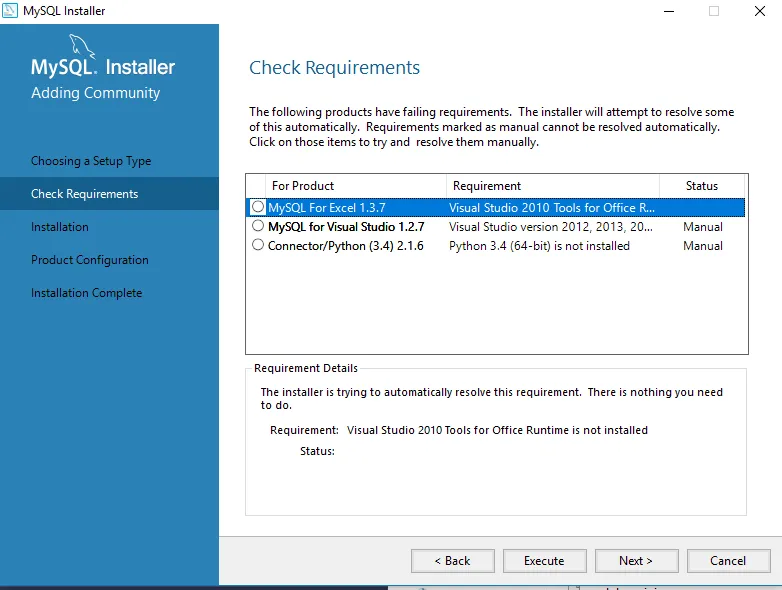Select the Connector/Python (3.4) 2.1.6 radio button
This screenshot has height=590, width=782.
[x=258, y=245]
